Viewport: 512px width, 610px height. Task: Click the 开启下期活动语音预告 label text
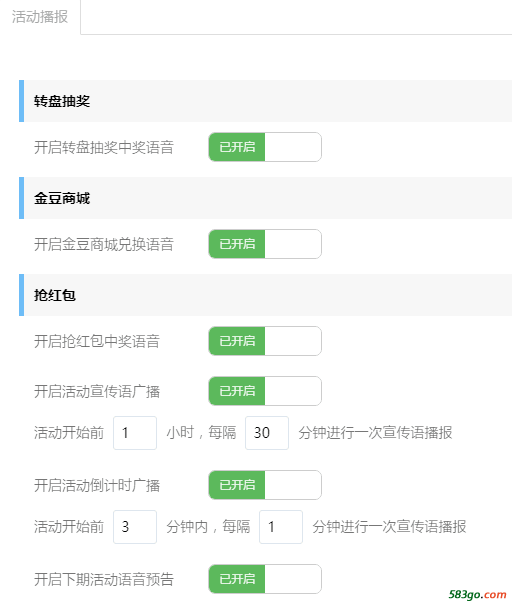pos(104,580)
